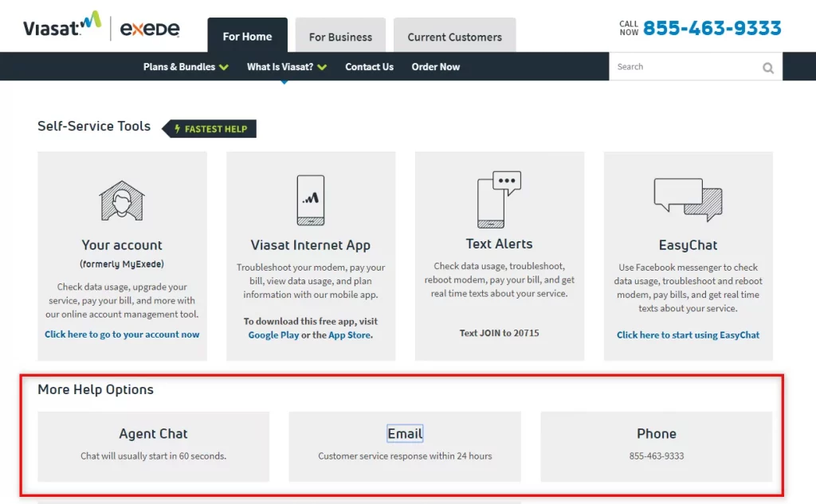Open the Google Play link
This screenshot has width=816, height=504.
[273, 335]
